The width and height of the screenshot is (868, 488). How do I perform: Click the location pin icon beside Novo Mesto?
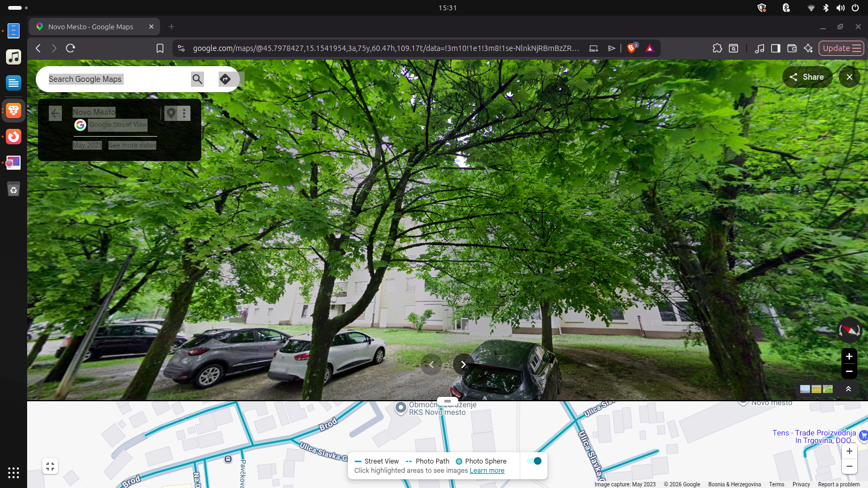point(171,113)
